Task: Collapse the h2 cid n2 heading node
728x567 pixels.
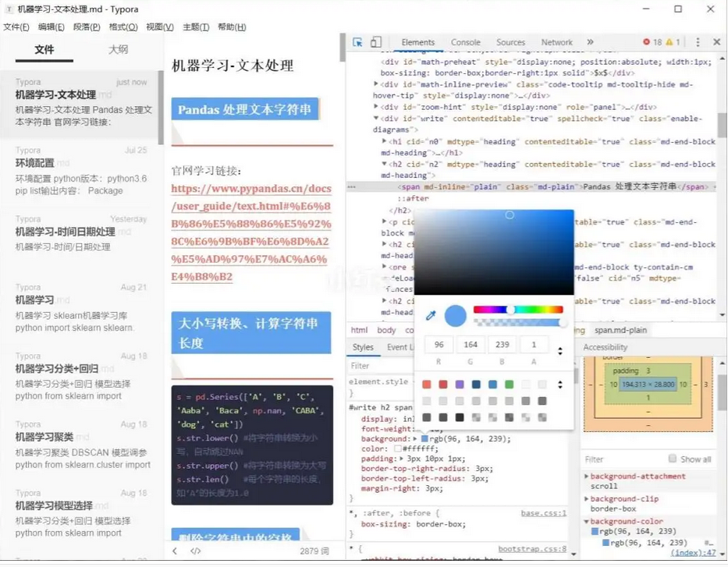Action: pyautogui.click(x=385, y=164)
